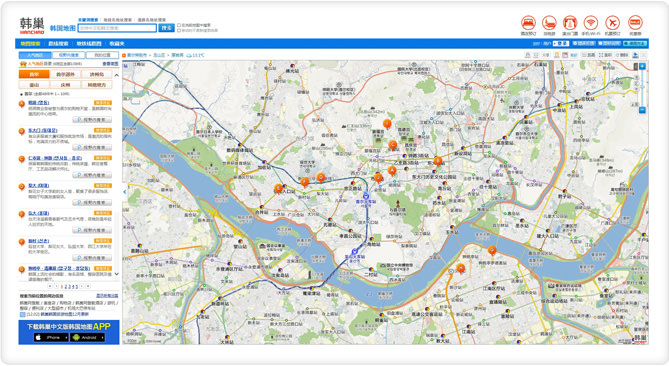Open the 弘大 list entry link
The height and width of the screenshot is (366, 669).
tap(38, 213)
